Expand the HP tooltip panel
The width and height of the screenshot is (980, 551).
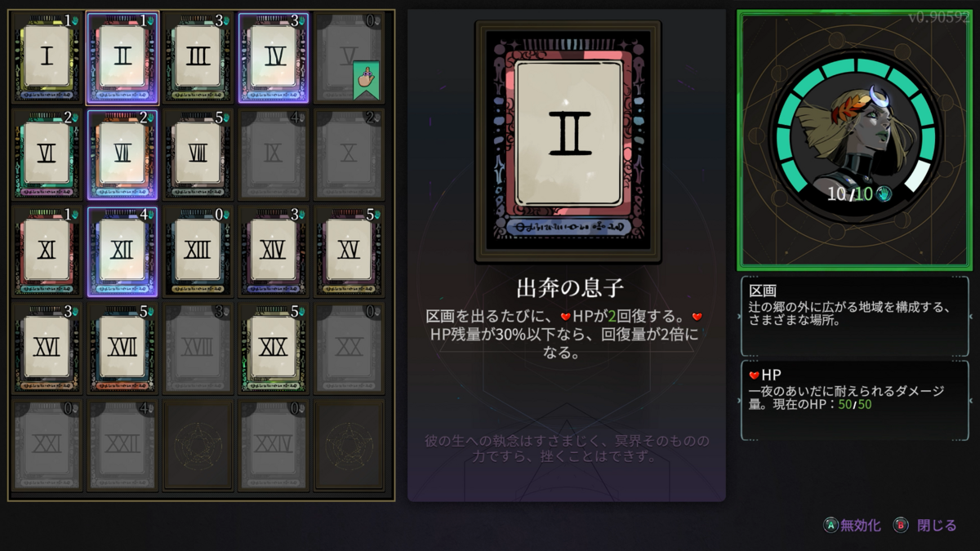click(854, 400)
